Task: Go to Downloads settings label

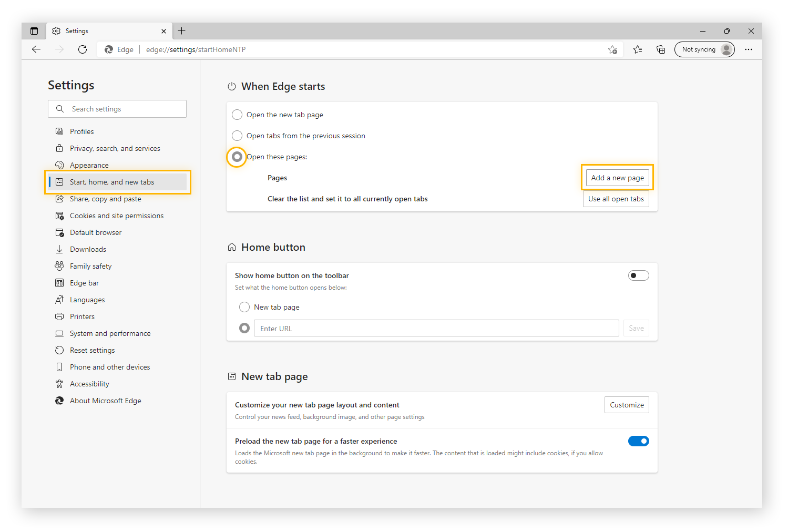Action: coord(88,249)
